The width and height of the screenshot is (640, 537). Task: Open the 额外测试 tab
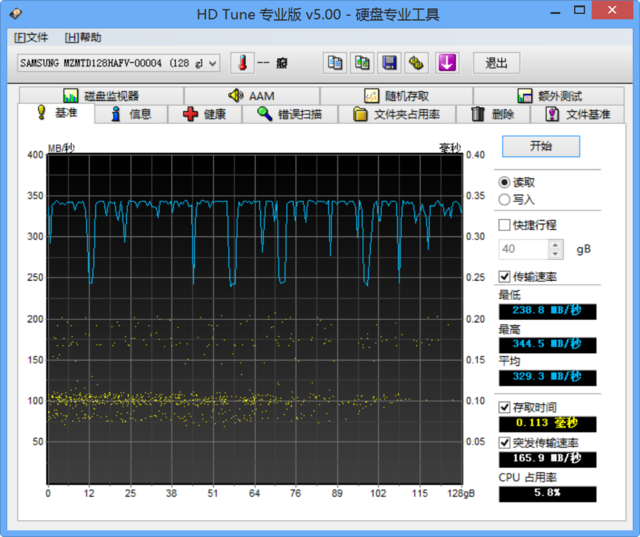[x=549, y=96]
